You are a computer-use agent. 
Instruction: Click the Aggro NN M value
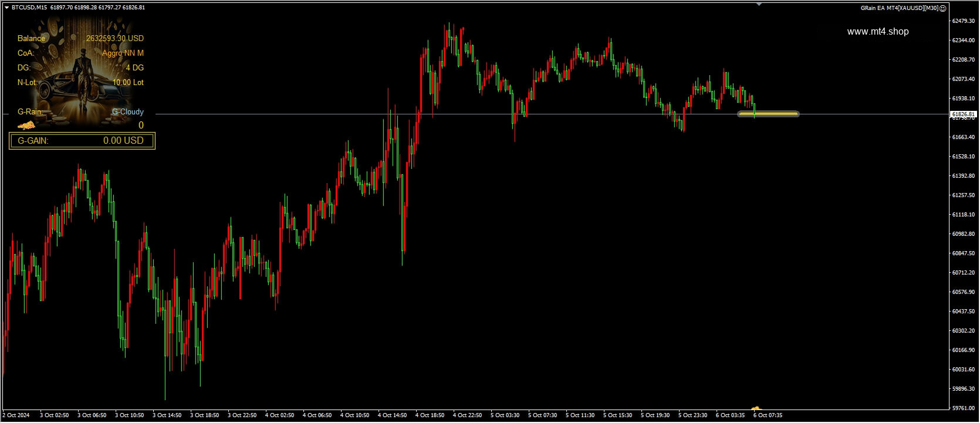[x=123, y=53]
